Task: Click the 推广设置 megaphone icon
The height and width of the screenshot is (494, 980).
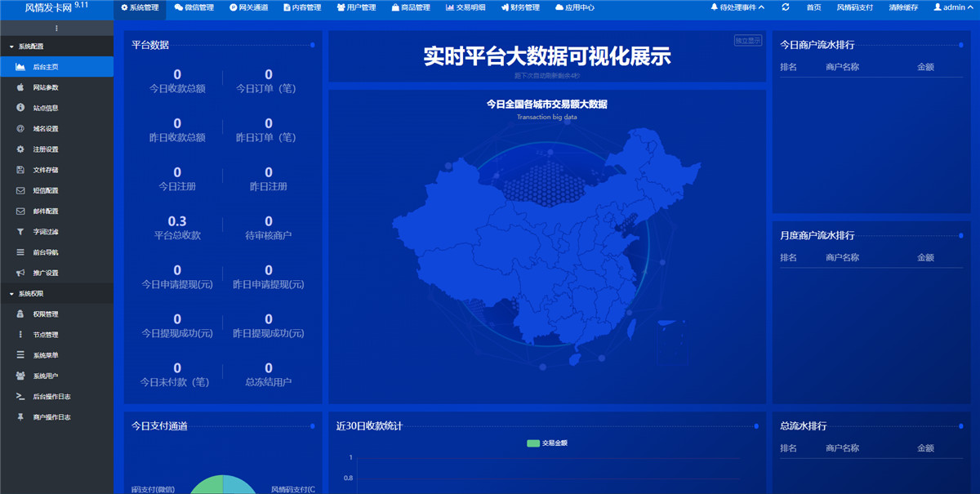Action: coord(20,273)
